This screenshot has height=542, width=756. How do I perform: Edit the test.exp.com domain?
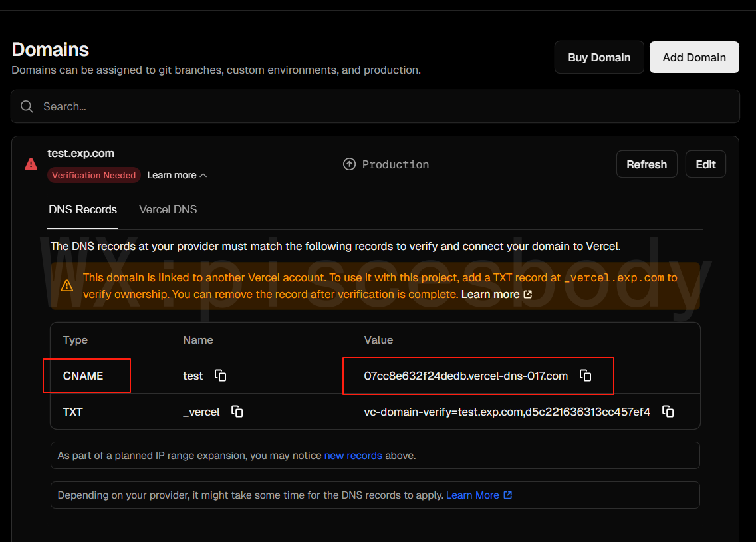click(705, 164)
